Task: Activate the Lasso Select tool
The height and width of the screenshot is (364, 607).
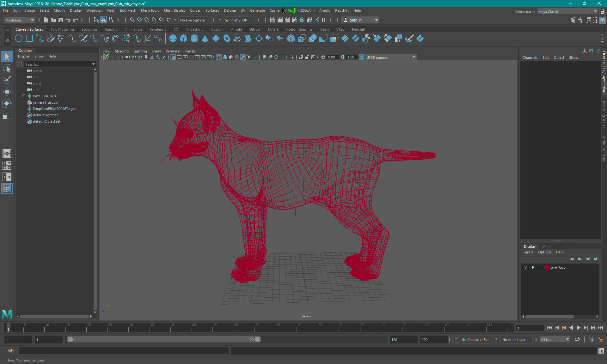Action: tap(7, 68)
